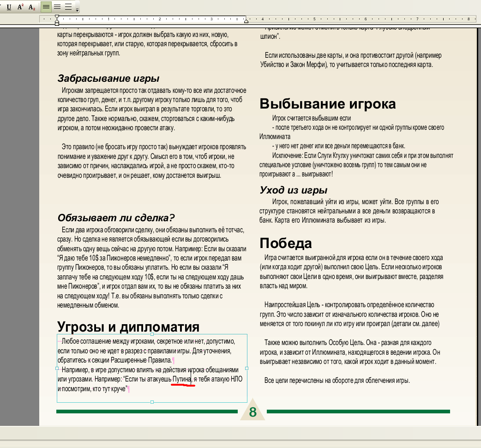This screenshot has width=481, height=448.
Task: Click the 5 mark on the horizontal ruler
Action: click(x=314, y=19)
